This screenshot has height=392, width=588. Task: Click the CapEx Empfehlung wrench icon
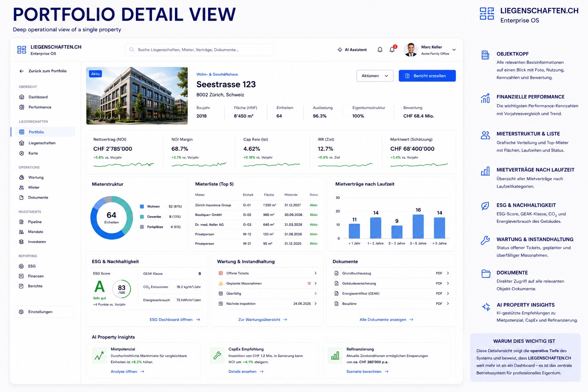[217, 356]
